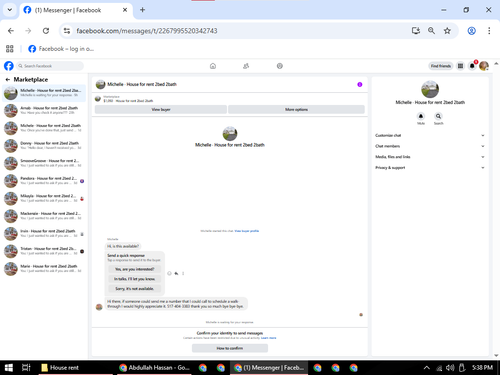Show hidden system tray icons chevron

pos(426,368)
